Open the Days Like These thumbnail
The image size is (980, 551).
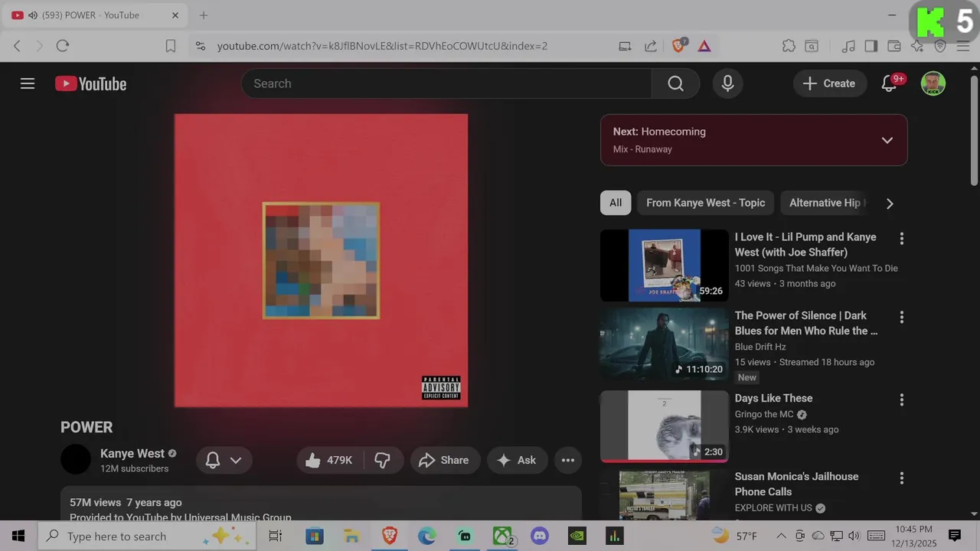[665, 426]
